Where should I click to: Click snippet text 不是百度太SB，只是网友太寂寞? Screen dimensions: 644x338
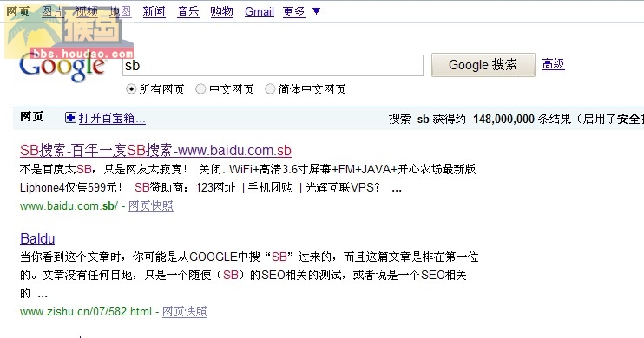103,169
